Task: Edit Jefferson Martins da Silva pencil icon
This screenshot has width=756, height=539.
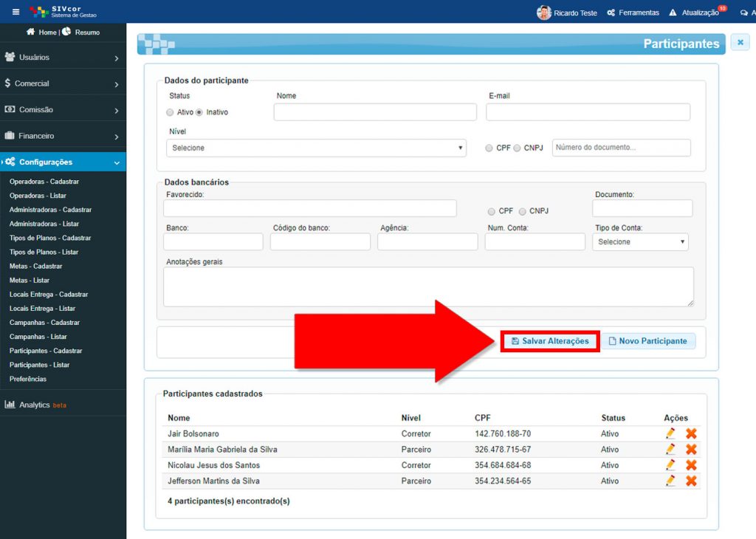Action: tap(670, 481)
